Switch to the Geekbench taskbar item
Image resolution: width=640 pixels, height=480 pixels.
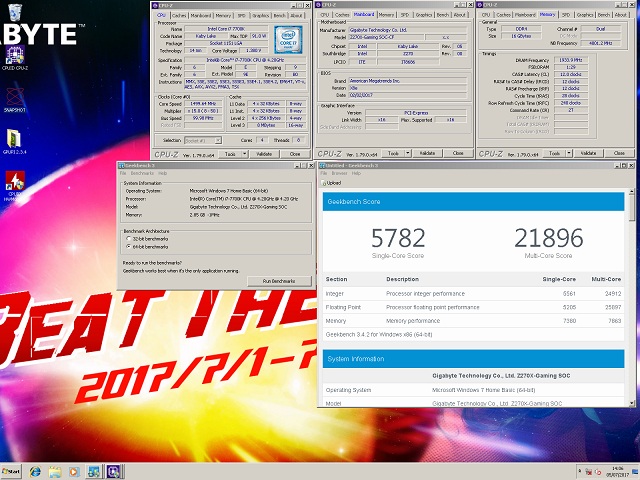pos(93,471)
